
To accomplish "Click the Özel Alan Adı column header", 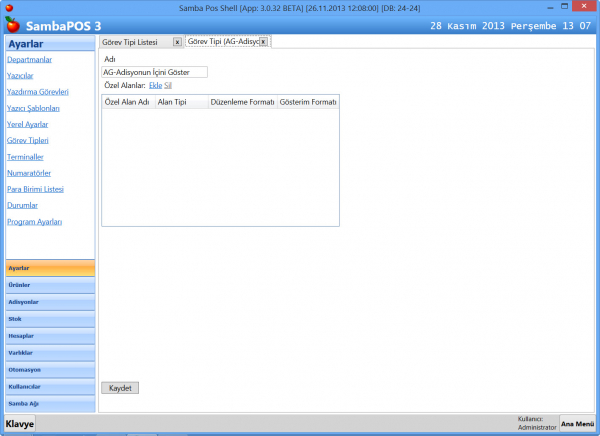I will (x=127, y=102).
